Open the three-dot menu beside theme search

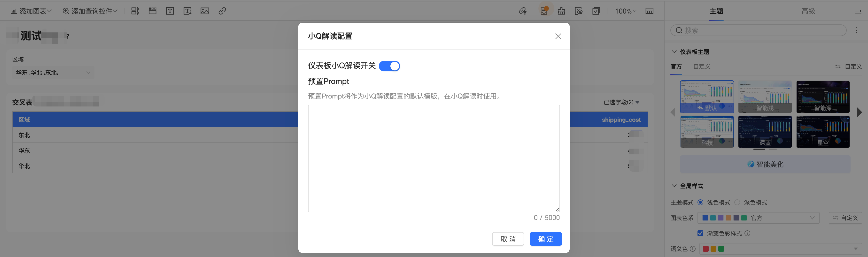[856, 30]
